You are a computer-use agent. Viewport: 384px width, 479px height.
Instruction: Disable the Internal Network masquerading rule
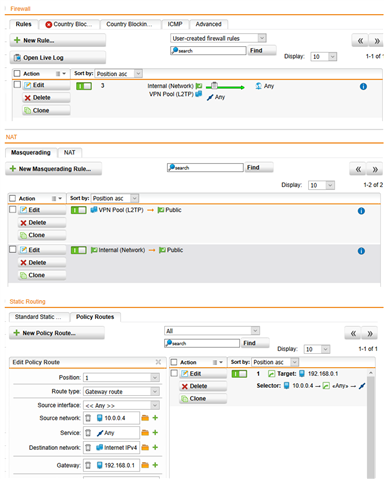point(79,250)
